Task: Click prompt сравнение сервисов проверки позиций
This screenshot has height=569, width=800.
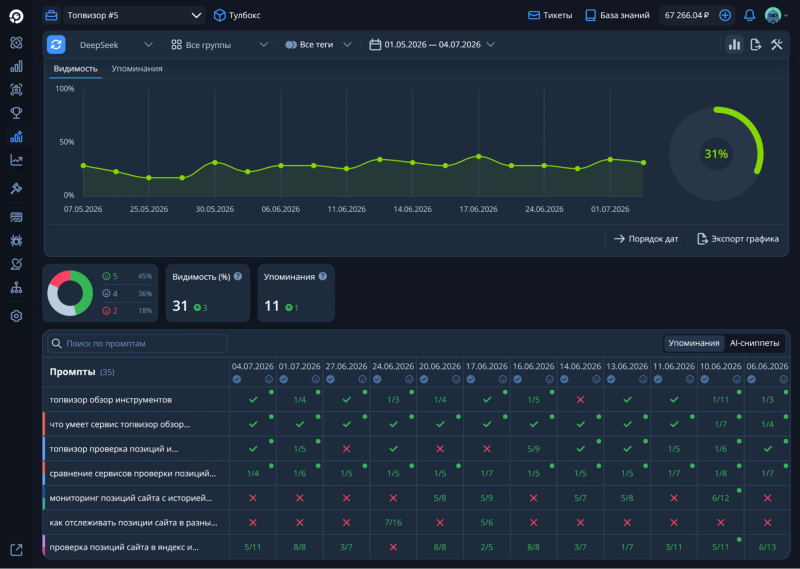Action: click(133, 473)
